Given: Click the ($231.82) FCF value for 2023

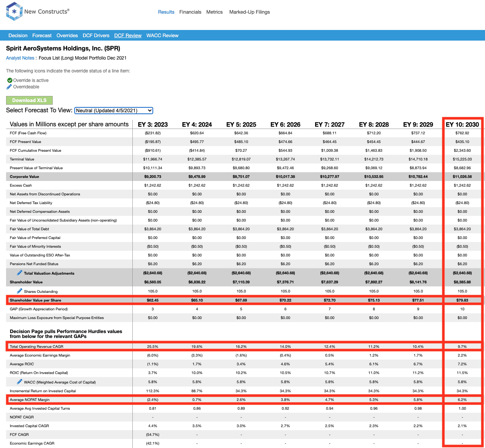Looking at the screenshot, I should click(x=153, y=133).
